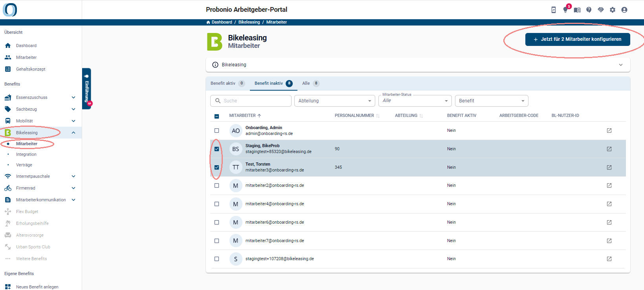Click the Erholungsbeihilfe palm tree icon
This screenshot has width=644, height=290.
click(8, 223)
